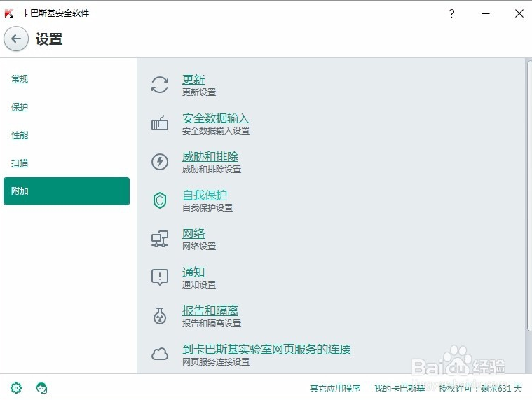
Task: Click the 授权许可 remaining days text
Action: 480,389
